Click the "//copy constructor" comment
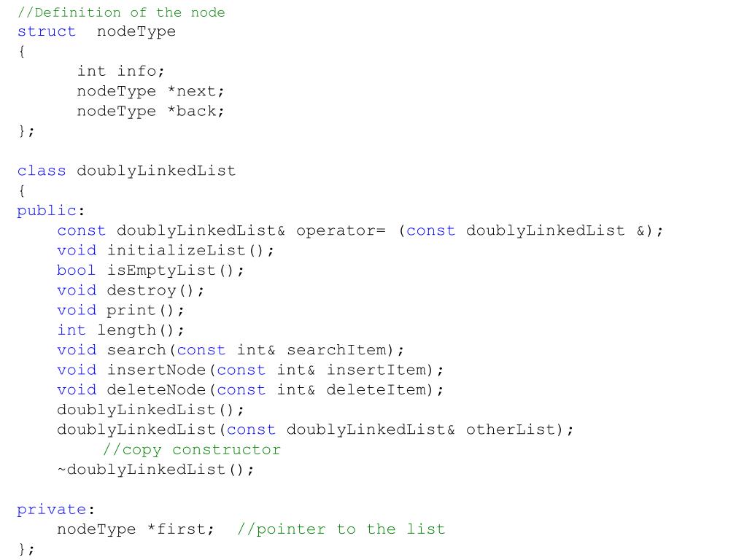The height and width of the screenshot is (560, 747). [x=192, y=450]
